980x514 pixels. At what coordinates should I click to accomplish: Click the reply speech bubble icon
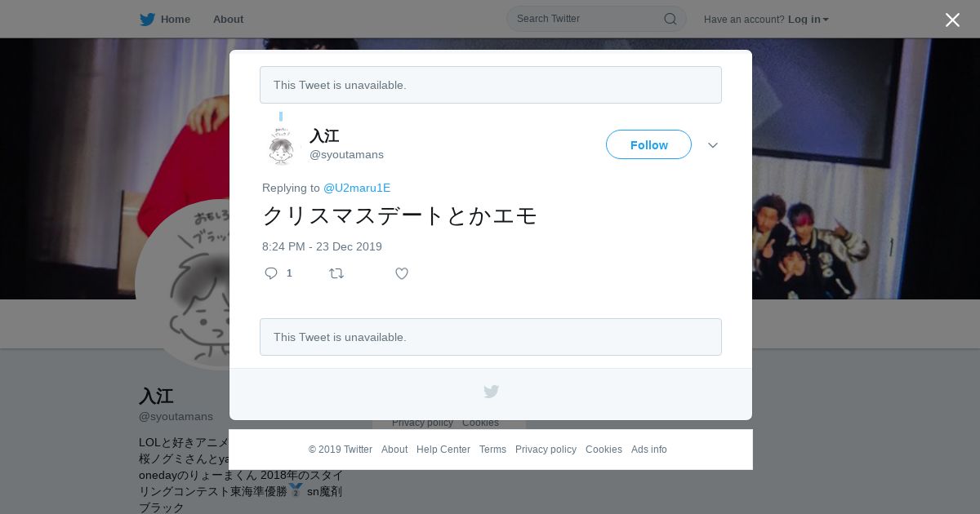271,273
